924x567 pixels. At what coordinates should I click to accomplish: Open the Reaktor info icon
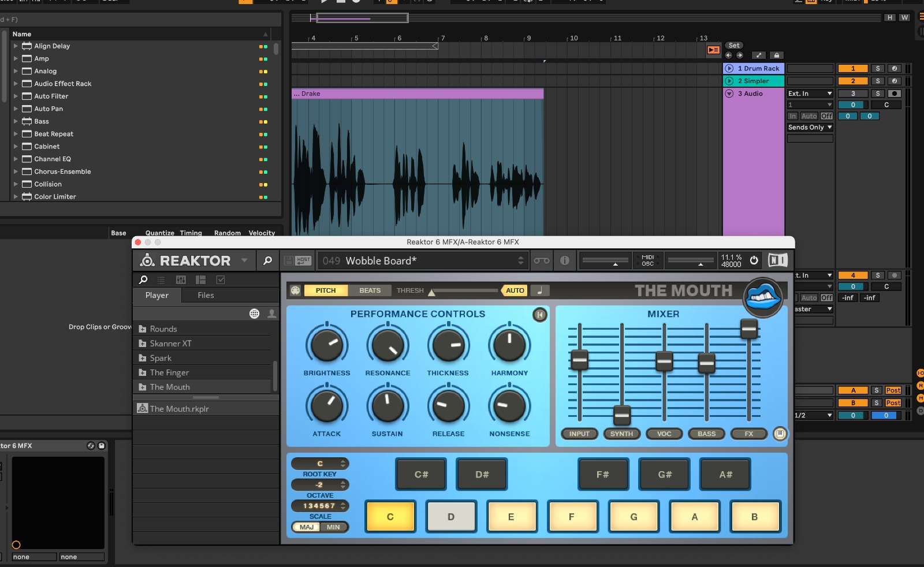click(565, 261)
